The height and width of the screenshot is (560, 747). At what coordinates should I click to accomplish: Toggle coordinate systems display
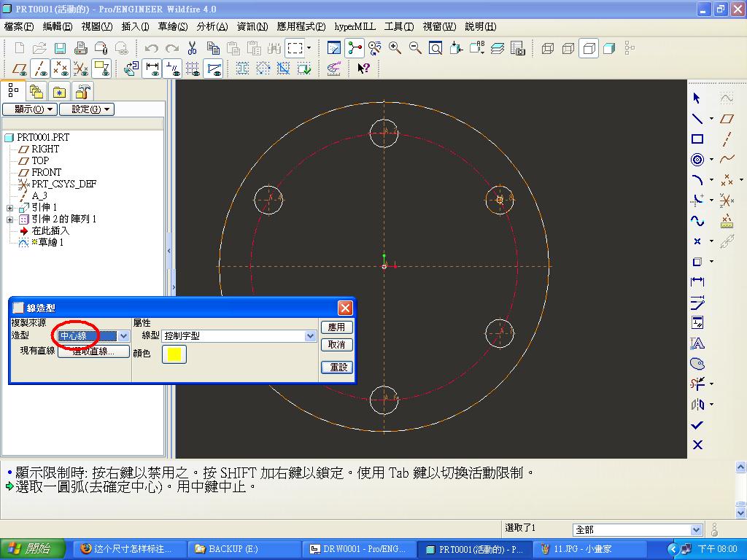tap(81, 69)
